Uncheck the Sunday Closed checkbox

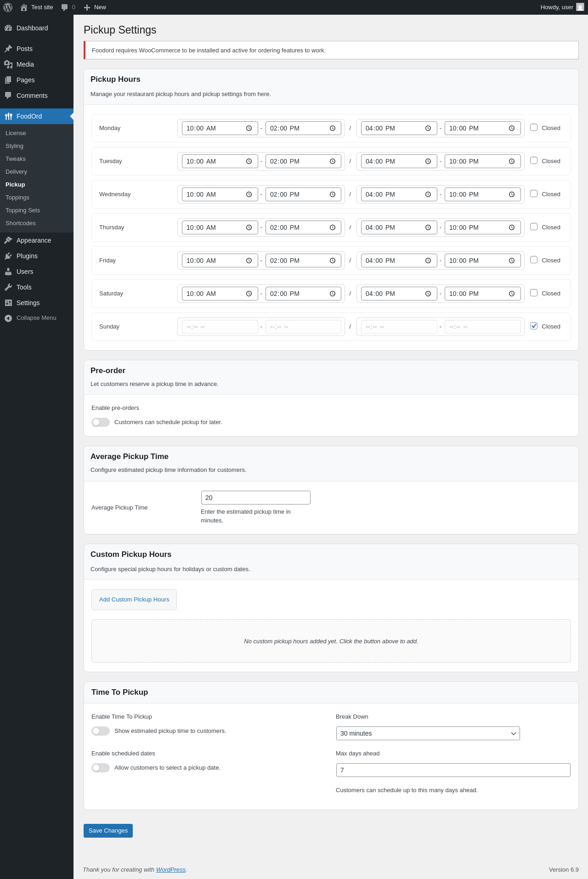(x=534, y=326)
